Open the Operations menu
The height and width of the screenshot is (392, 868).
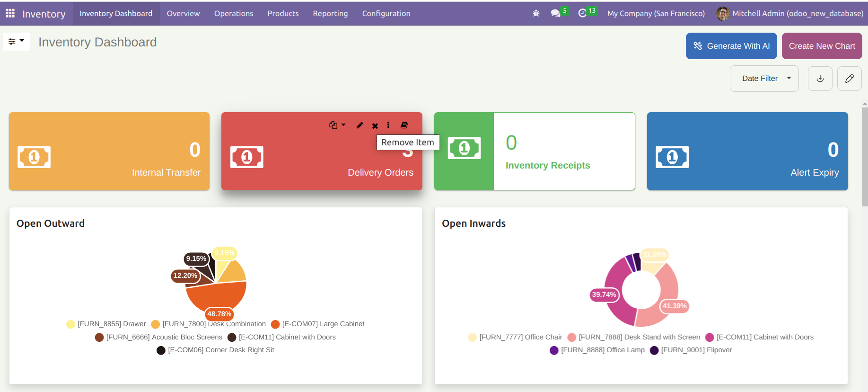pyautogui.click(x=234, y=13)
